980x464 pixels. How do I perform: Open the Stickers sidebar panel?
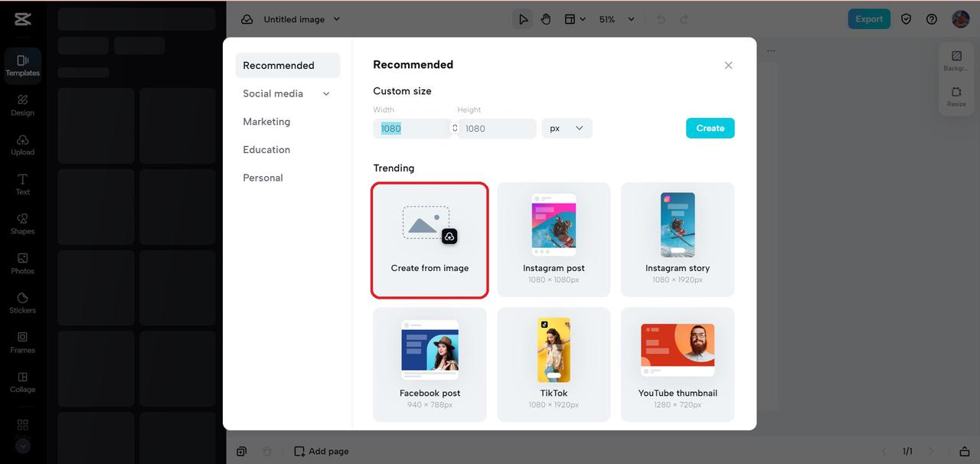[22, 302]
